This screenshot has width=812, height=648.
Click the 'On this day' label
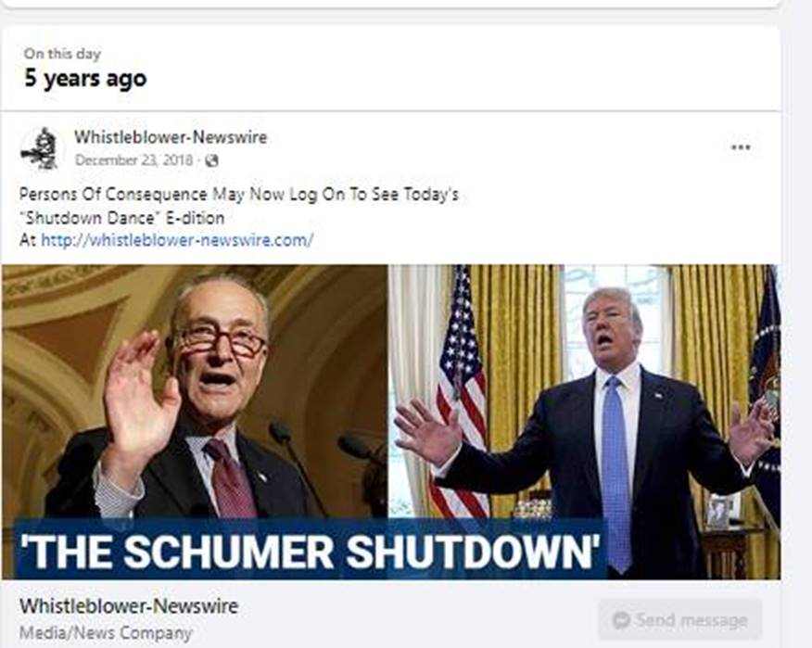pos(62,54)
